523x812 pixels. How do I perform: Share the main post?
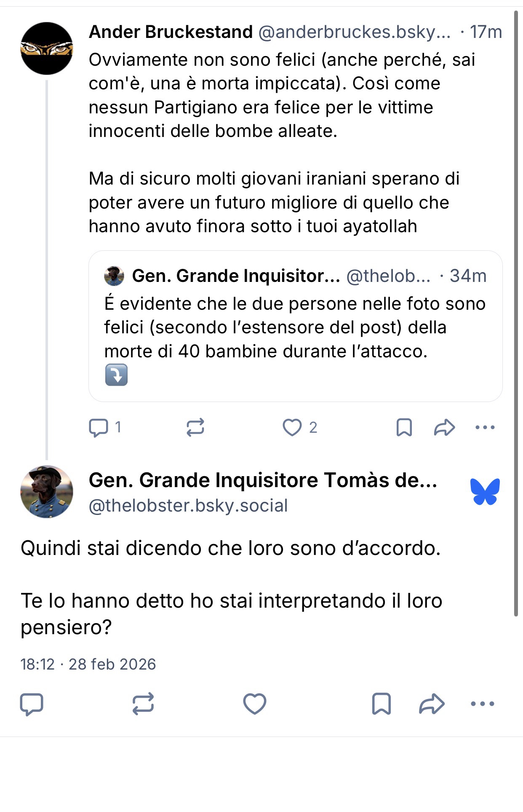432,704
